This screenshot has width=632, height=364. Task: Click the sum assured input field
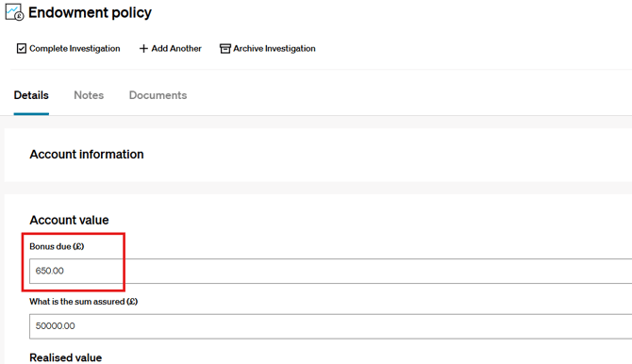(x=330, y=326)
